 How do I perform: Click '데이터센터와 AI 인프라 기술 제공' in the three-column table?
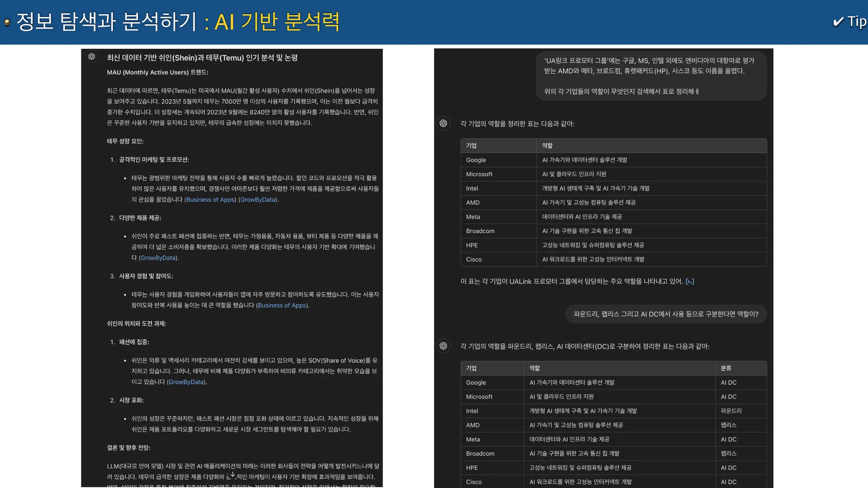tap(569, 439)
